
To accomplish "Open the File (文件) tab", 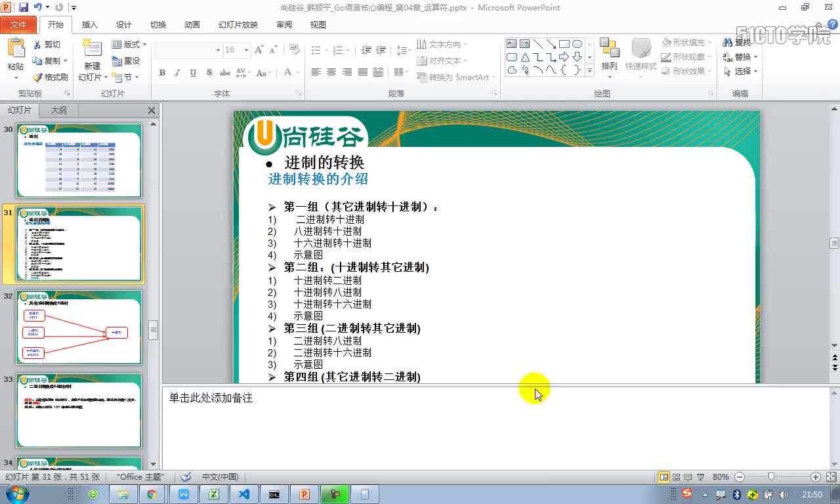I will click(18, 25).
